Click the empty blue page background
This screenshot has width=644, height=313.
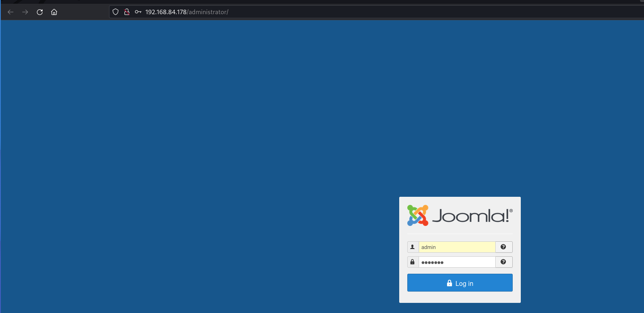coord(203,162)
